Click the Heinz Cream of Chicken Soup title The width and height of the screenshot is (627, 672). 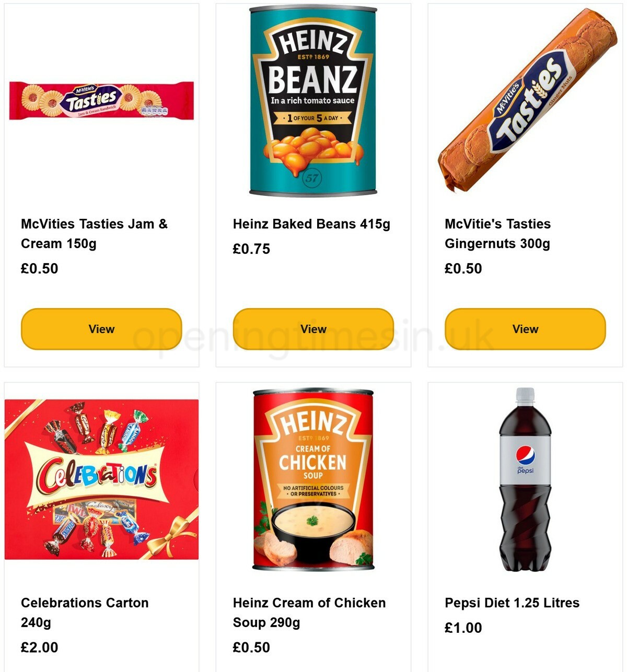pyautogui.click(x=309, y=612)
